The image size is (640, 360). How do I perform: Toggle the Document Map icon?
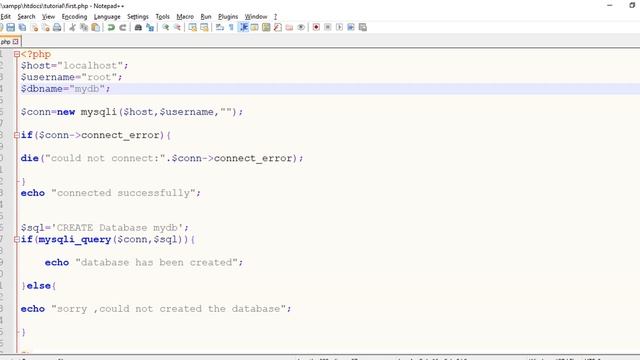266,27
